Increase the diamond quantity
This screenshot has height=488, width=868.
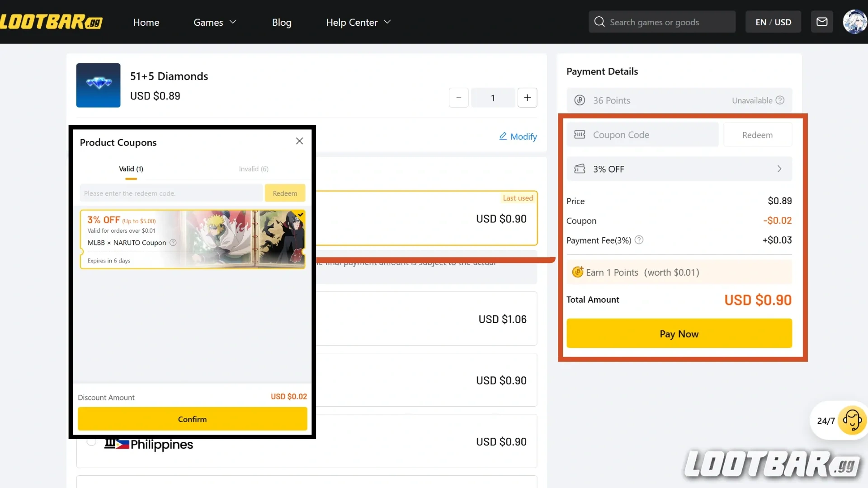coord(527,98)
